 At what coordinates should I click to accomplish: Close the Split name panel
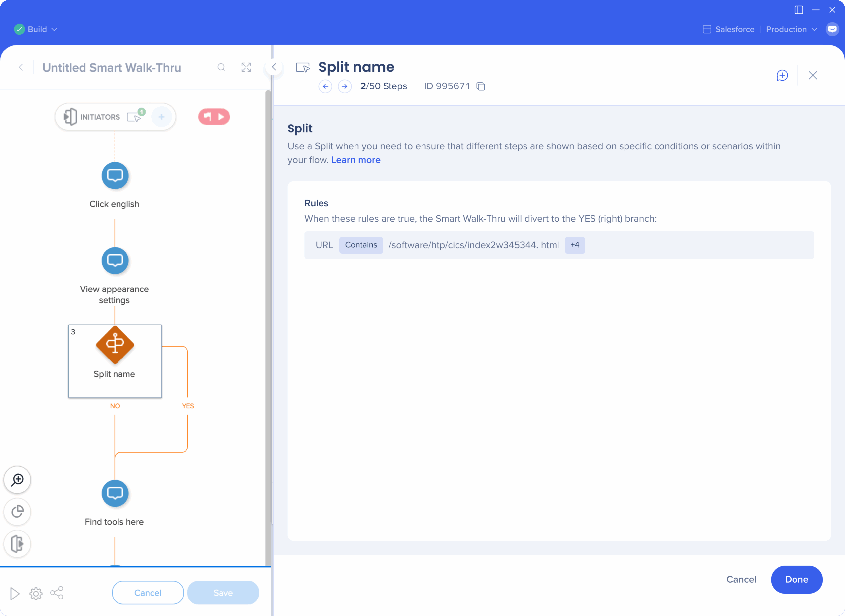point(813,75)
